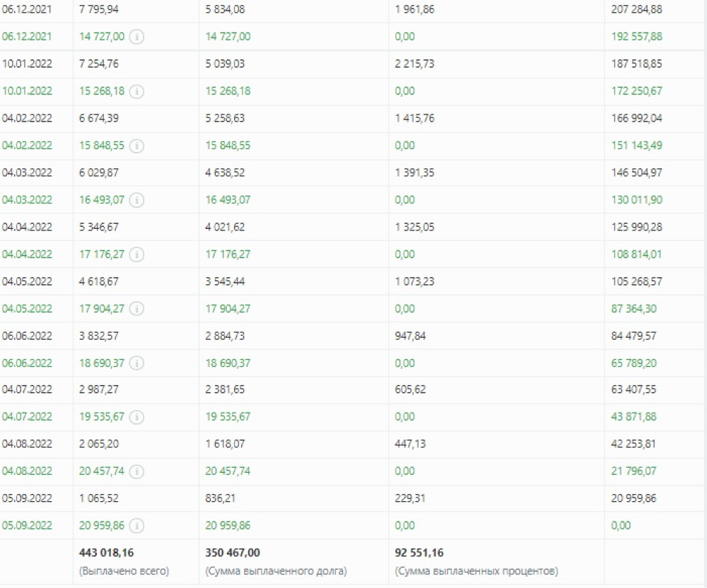Click info icon beside 17 904,27
This screenshot has height=588, width=707.
click(x=136, y=309)
